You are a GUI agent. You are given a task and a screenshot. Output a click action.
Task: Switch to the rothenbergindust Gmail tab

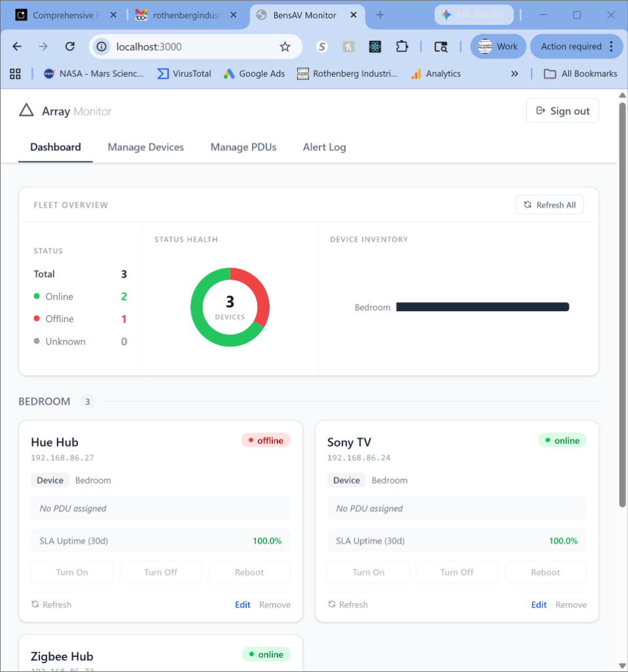tap(186, 15)
